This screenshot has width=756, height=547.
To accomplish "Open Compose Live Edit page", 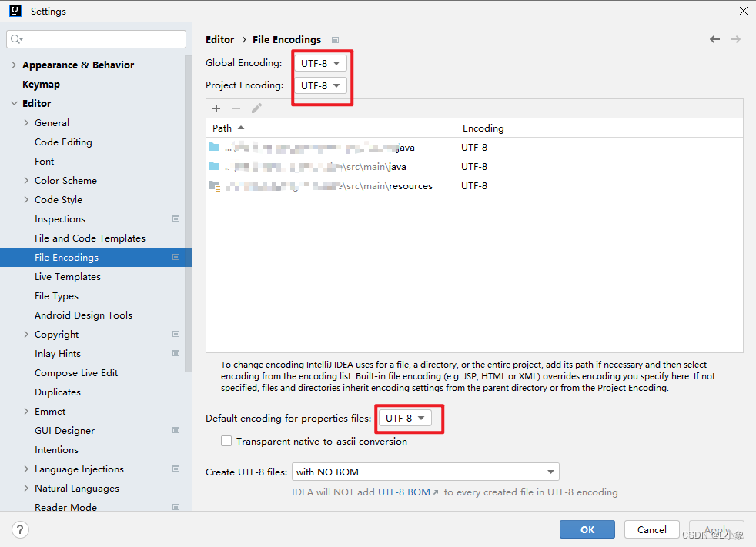I will 76,373.
